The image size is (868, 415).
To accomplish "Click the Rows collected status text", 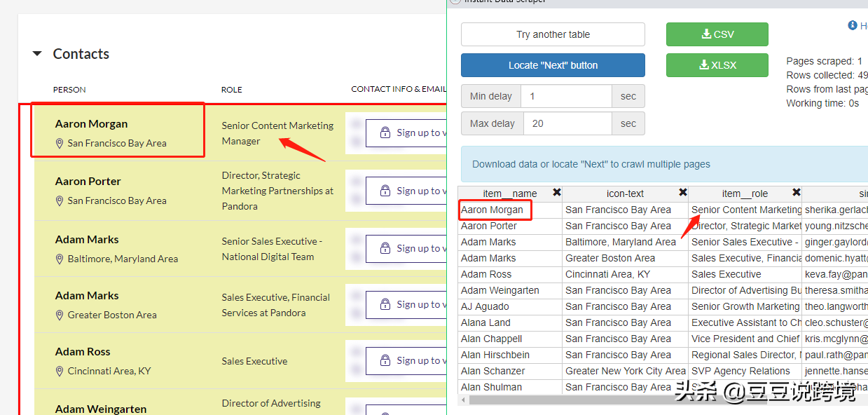I will point(827,76).
